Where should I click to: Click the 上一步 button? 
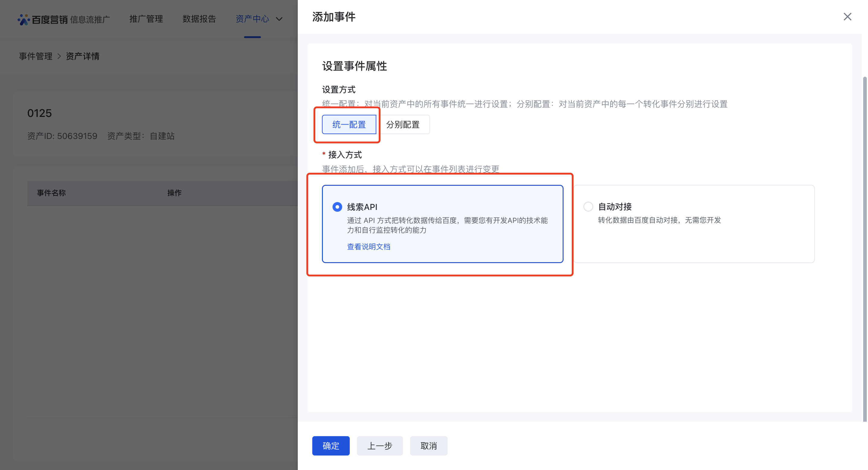pos(380,446)
